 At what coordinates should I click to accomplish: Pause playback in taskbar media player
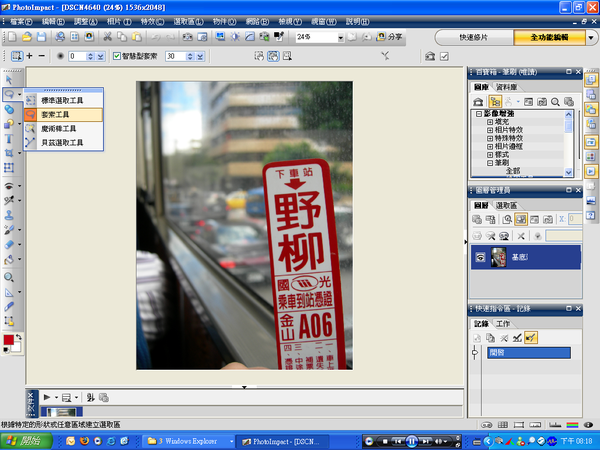(x=412, y=442)
